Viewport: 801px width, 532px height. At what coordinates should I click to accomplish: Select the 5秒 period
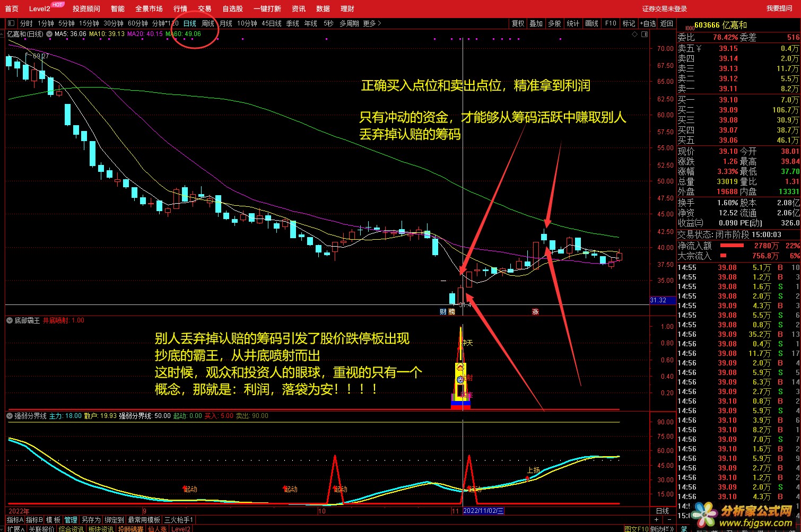(x=329, y=23)
